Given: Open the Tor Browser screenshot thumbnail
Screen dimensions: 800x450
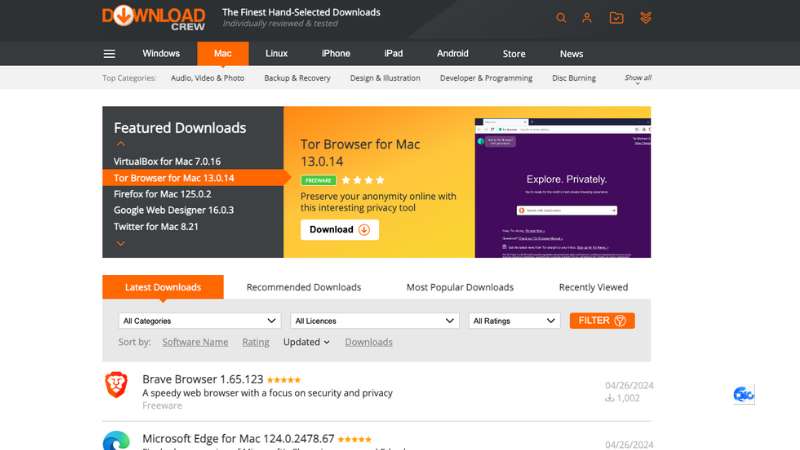Looking at the screenshot, I should click(x=563, y=188).
